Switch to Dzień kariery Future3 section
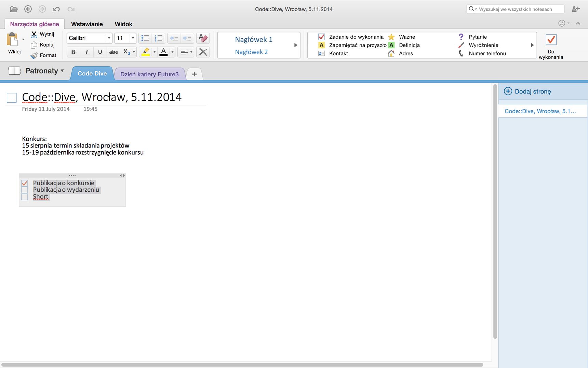 149,74
